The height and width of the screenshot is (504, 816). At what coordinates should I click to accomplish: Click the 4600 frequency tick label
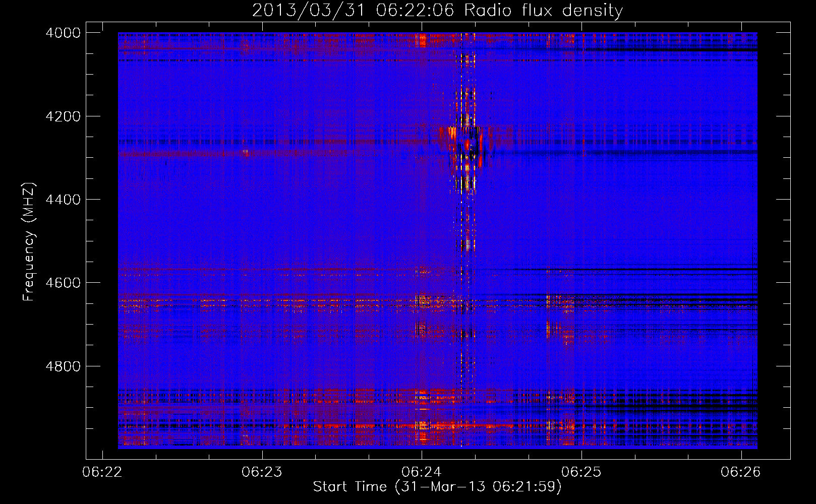(x=63, y=283)
